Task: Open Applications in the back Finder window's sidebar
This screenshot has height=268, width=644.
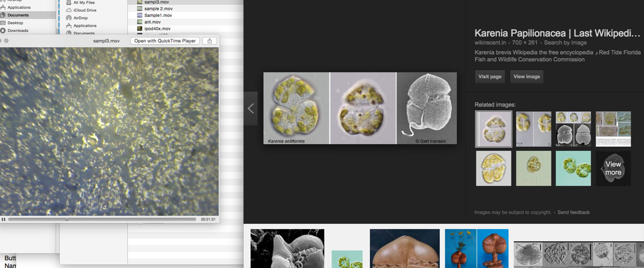Action: pyautogui.click(x=19, y=7)
